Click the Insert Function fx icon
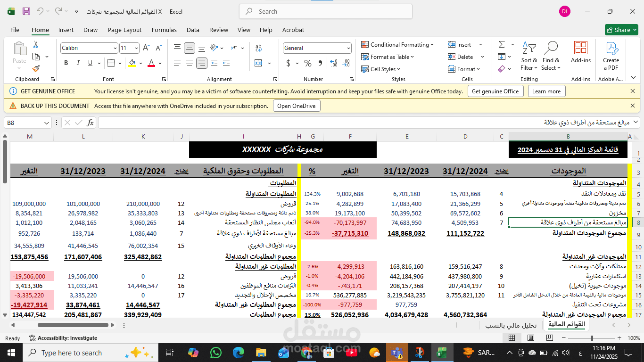Image resolution: width=644 pixels, height=362 pixels. [90, 123]
